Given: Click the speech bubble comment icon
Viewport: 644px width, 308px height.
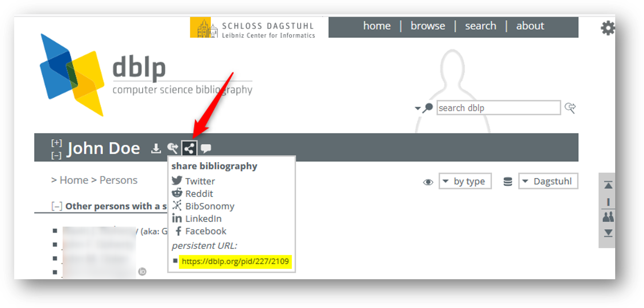Looking at the screenshot, I should [x=206, y=149].
